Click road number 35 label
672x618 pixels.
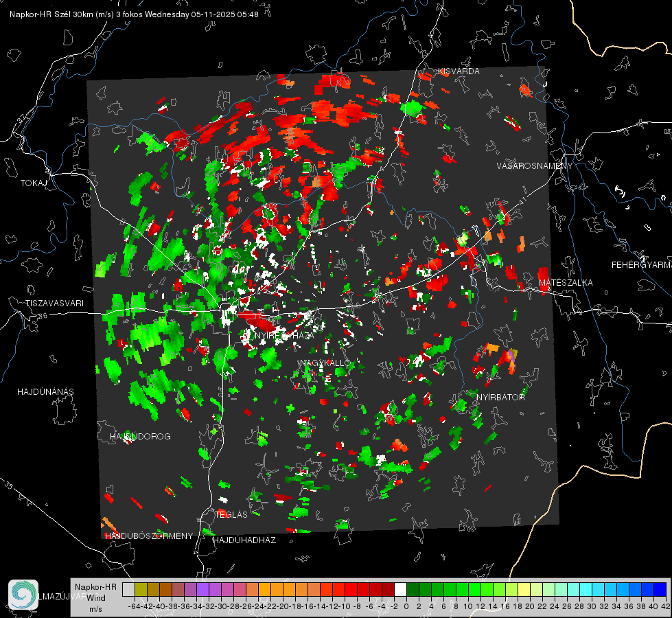pos(9,485)
